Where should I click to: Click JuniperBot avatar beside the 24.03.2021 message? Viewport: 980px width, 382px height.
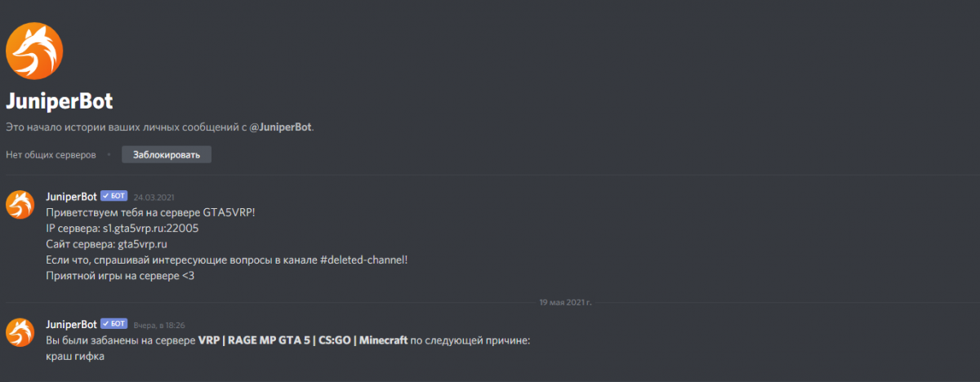pyautogui.click(x=20, y=204)
